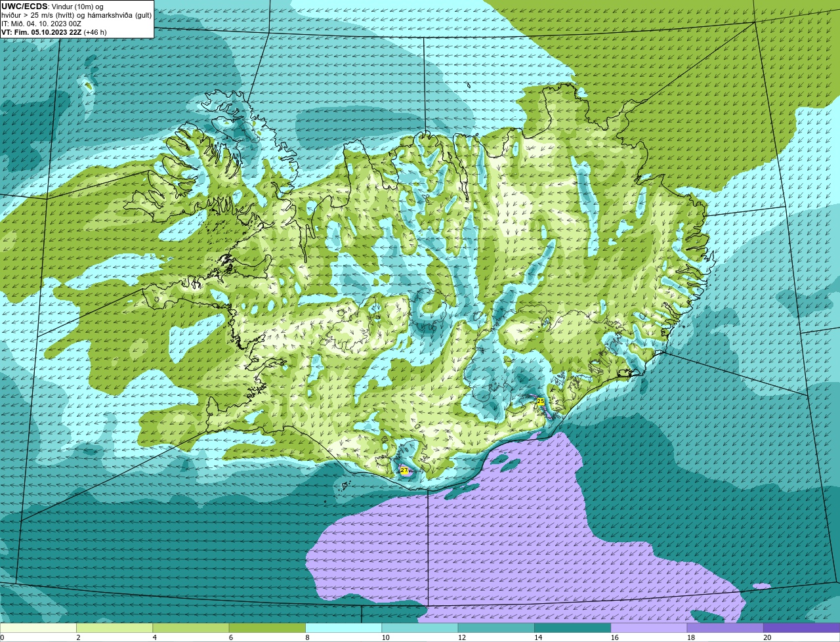Select the legend tick label "6"
Screen dimensions: 840x642
[x=231, y=637]
